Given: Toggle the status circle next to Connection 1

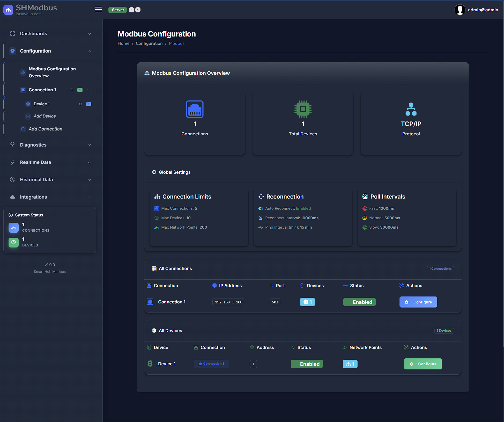Looking at the screenshot, I should (x=72, y=90).
